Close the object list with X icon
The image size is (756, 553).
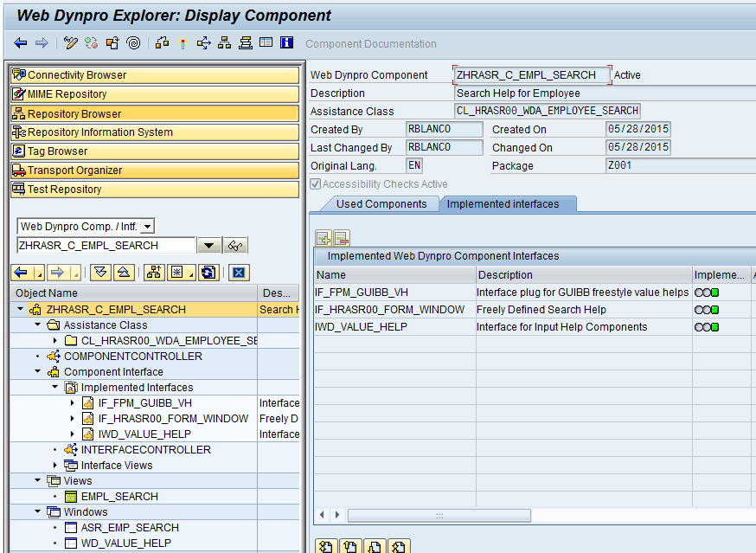click(x=239, y=273)
